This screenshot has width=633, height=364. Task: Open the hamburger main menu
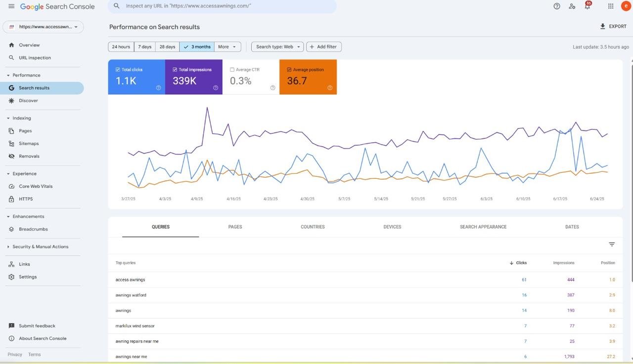pos(11,6)
